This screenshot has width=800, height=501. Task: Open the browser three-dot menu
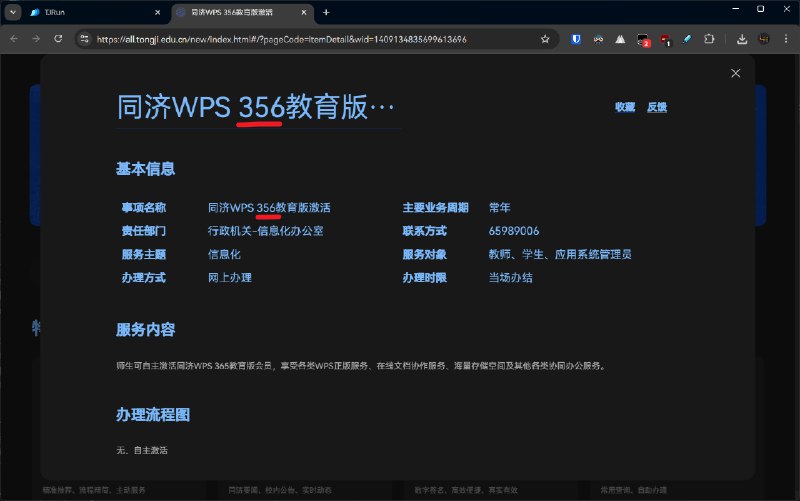click(786, 39)
